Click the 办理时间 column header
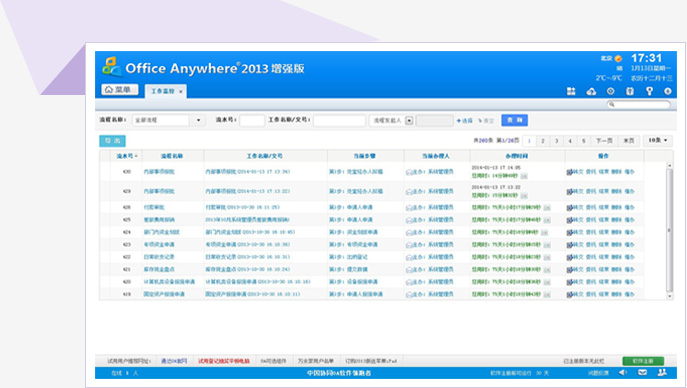Screen dimensions: 687x388 click(x=517, y=156)
